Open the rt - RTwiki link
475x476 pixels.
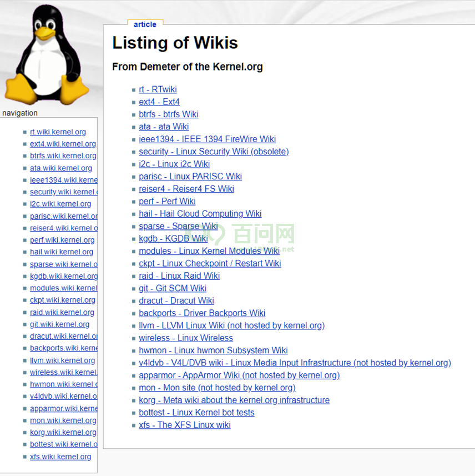point(158,89)
